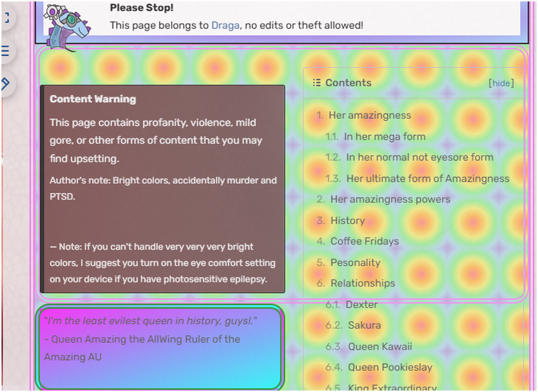Viewport: 538px width, 392px height.
Task: Select Relationships in contents
Action: [x=363, y=283]
